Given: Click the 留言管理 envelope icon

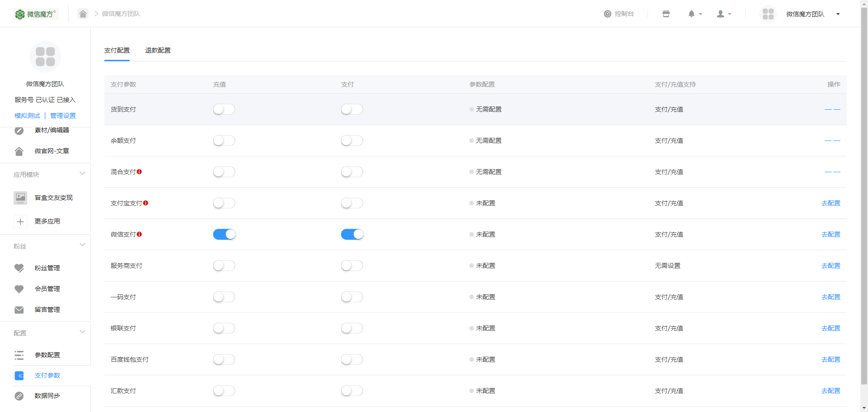Looking at the screenshot, I should click(19, 310).
